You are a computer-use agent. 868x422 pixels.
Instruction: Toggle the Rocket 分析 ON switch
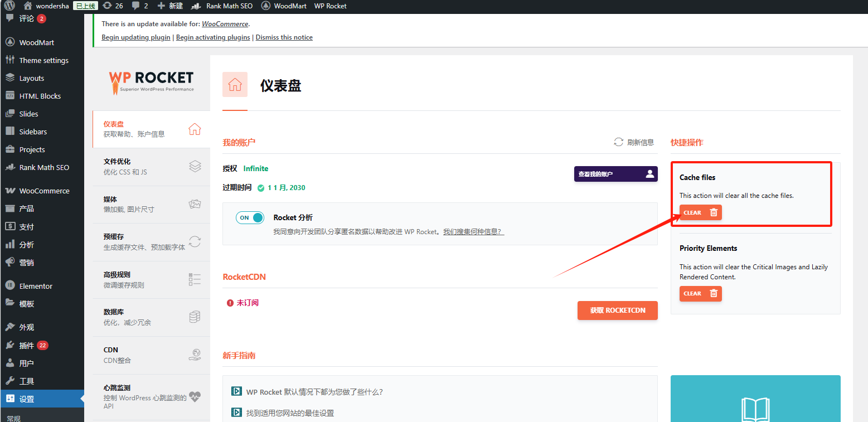tap(250, 218)
